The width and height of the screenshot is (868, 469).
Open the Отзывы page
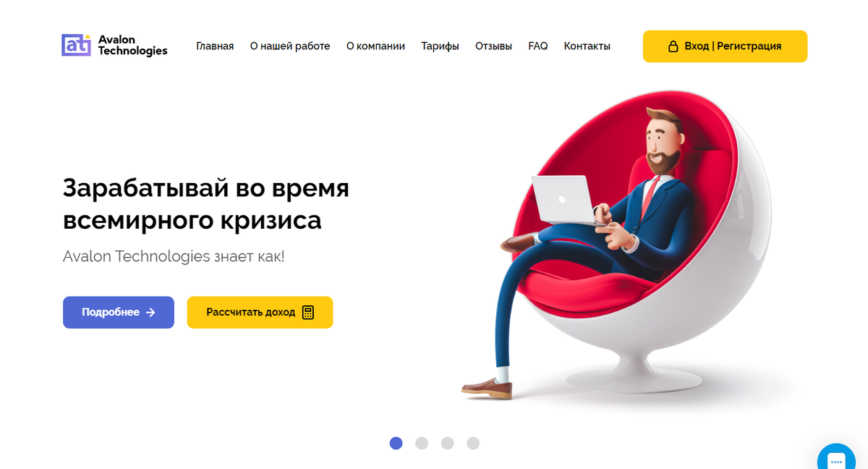[493, 46]
